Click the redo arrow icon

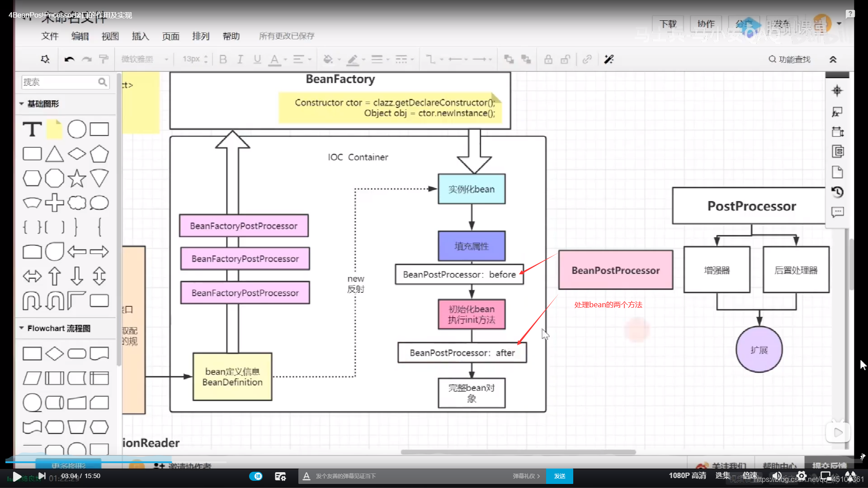click(x=87, y=59)
